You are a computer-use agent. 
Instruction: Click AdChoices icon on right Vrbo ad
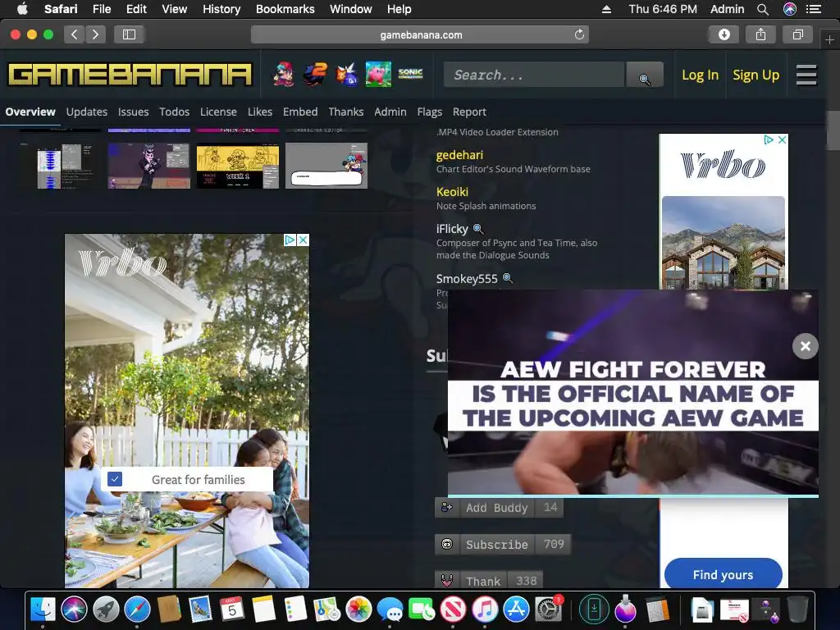pos(769,139)
